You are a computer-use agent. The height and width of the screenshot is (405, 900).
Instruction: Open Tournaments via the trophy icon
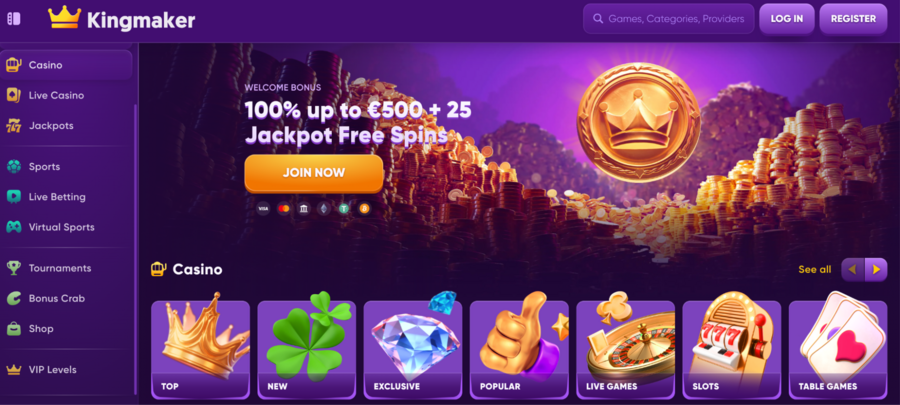[14, 268]
